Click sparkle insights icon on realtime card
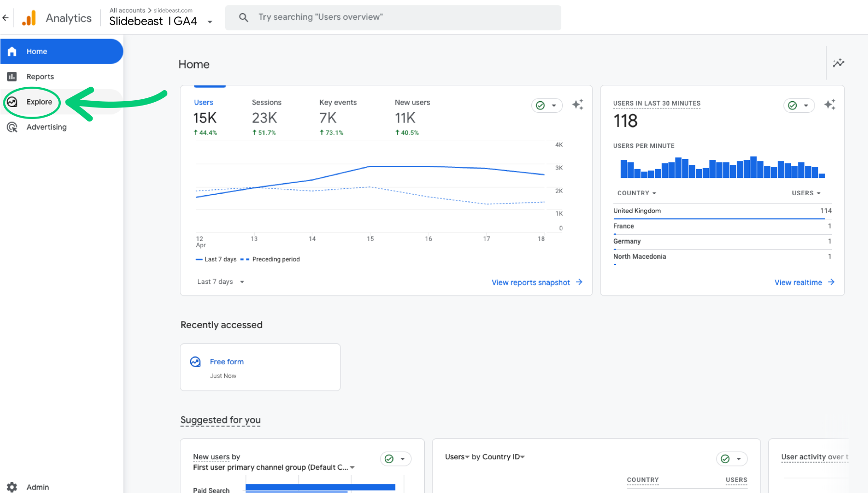 [x=830, y=105]
